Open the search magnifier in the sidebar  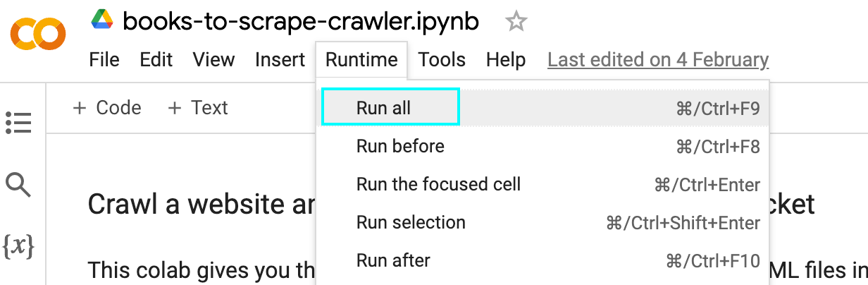(x=18, y=185)
